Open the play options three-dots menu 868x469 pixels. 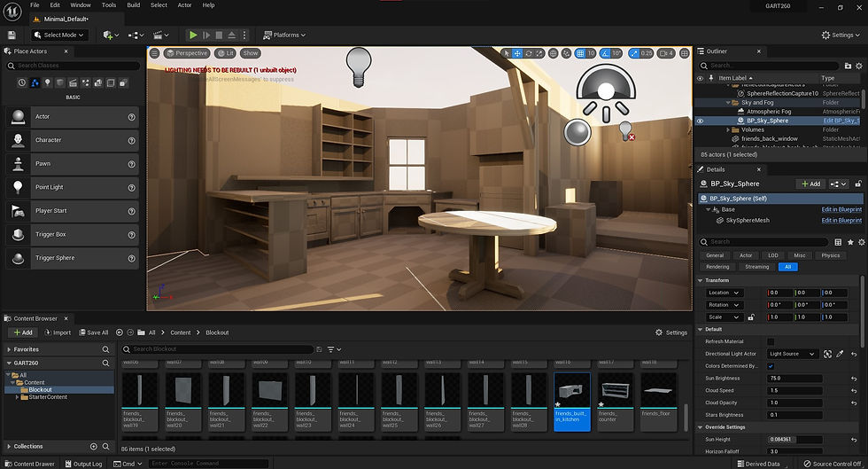[244, 35]
